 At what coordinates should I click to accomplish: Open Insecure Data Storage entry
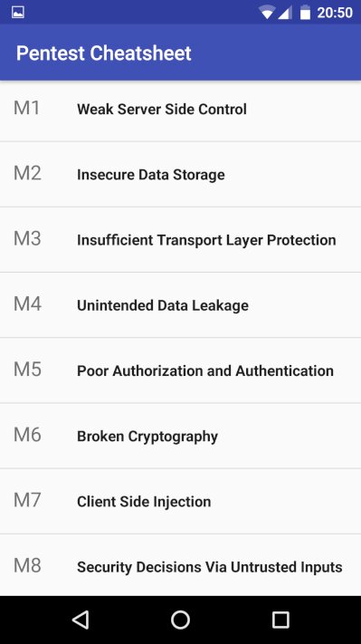point(181,175)
